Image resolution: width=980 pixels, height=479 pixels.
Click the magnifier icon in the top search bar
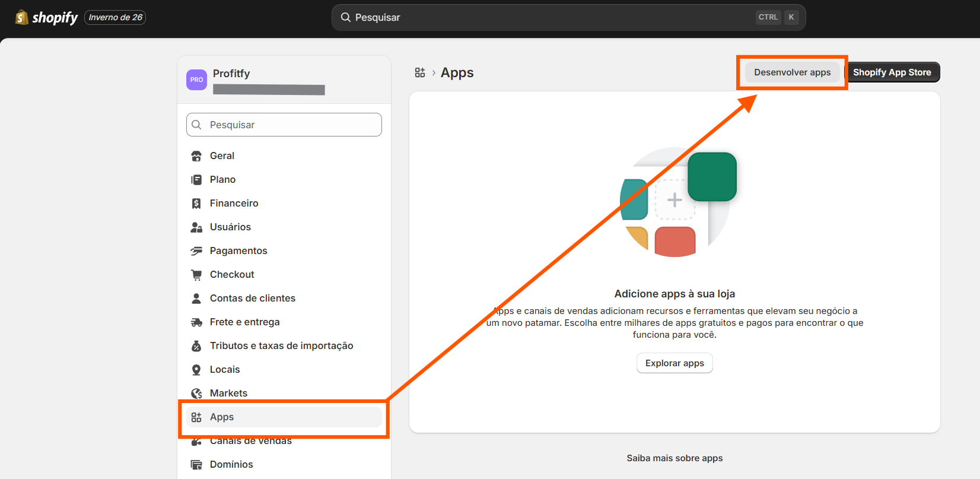[346, 17]
